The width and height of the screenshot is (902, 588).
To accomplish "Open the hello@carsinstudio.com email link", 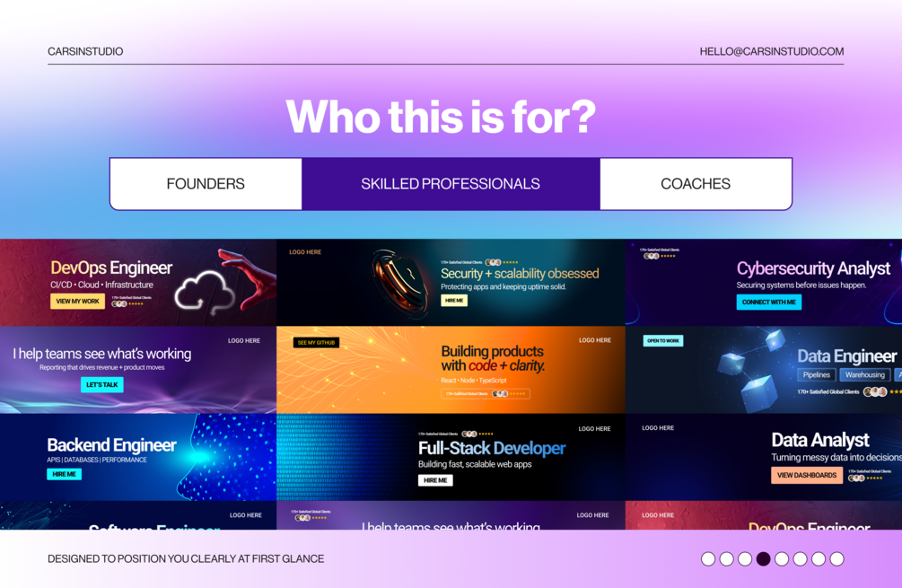I will (x=772, y=51).
